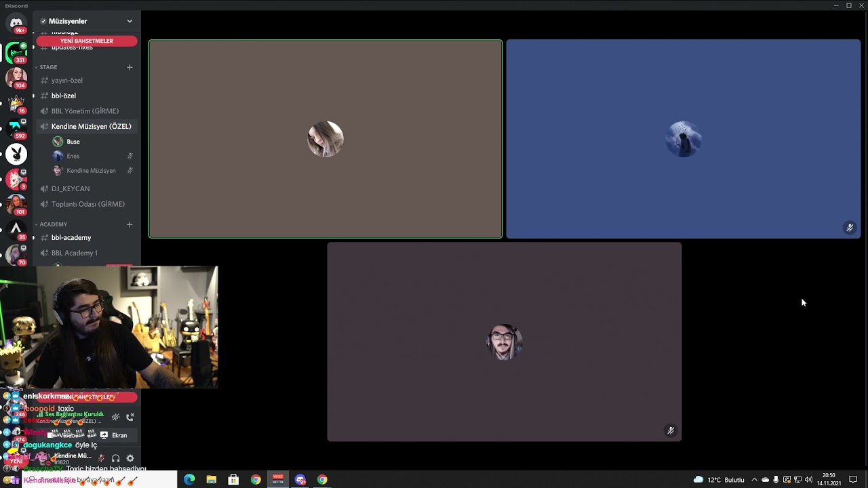
Task: Jump to YENİ BAHSETMELER new mentions
Action: tap(87, 41)
